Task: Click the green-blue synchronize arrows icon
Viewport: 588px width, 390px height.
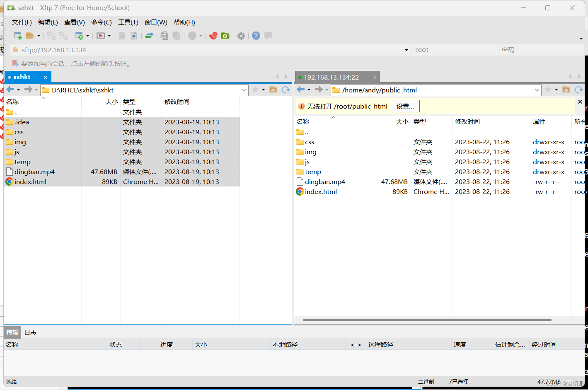Action: point(149,36)
